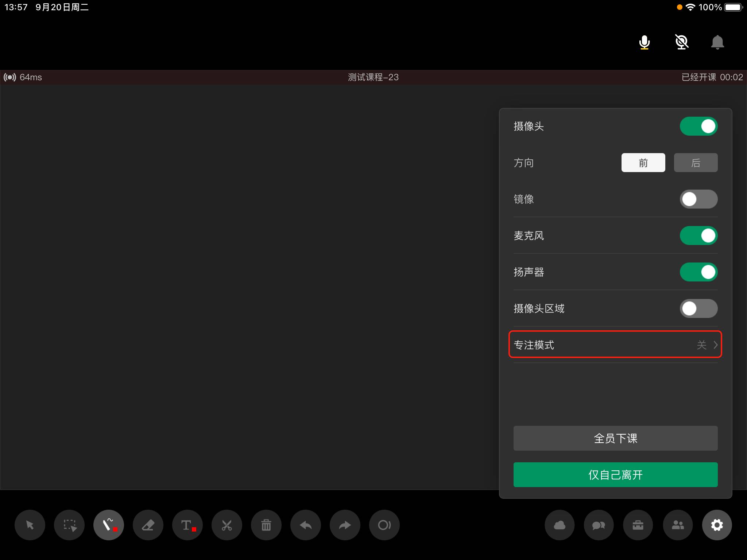This screenshot has height=560, width=747.
Task: Tap the date 9月20日周二 in status bar
Action: pos(62,7)
